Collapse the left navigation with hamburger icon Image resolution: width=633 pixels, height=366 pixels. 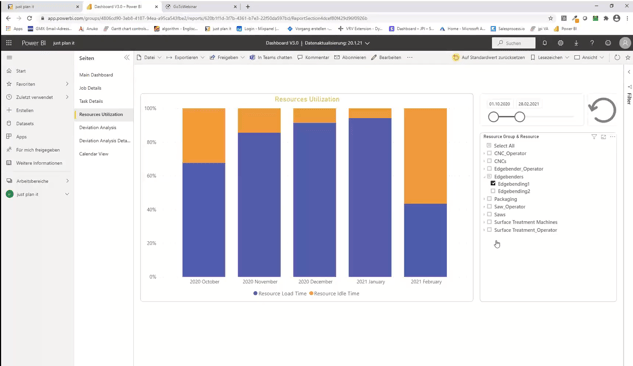pos(9,58)
